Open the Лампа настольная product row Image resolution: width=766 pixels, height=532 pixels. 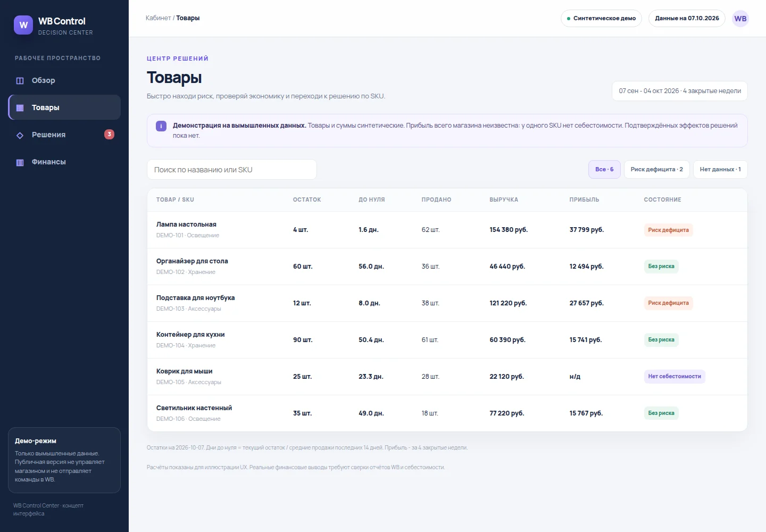(447, 230)
